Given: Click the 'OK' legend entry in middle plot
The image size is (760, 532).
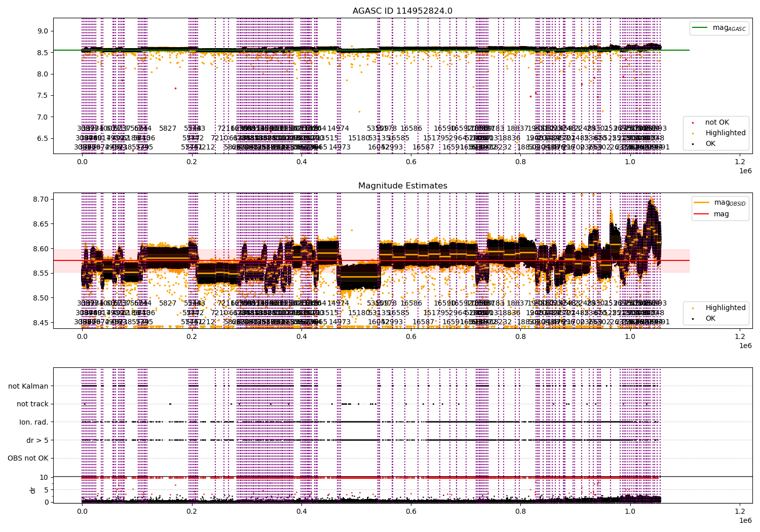Looking at the screenshot, I should [x=710, y=318].
